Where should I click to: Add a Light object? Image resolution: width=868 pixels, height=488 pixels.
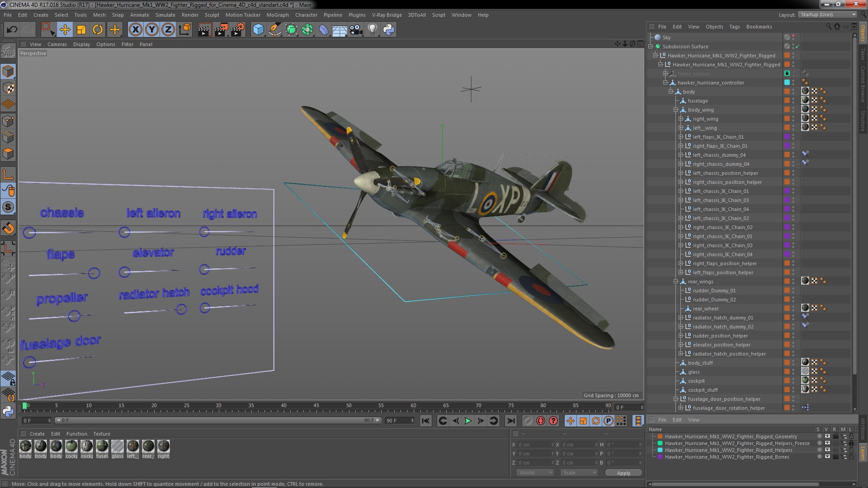[x=373, y=30]
